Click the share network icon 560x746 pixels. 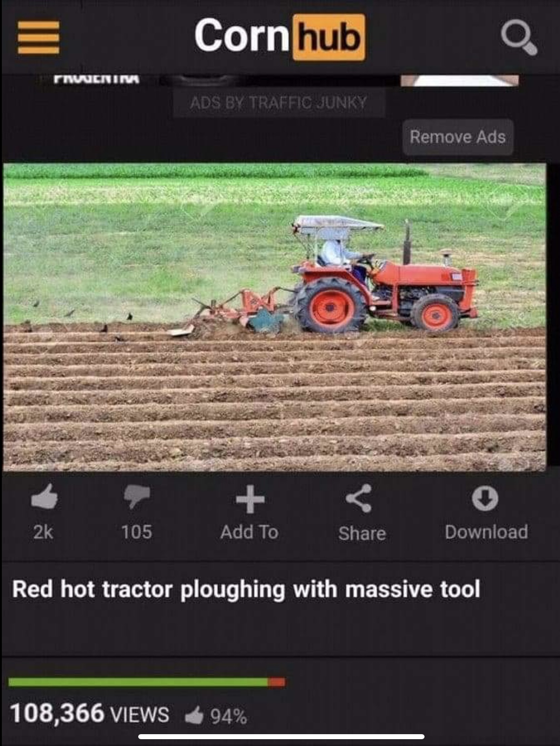click(359, 499)
